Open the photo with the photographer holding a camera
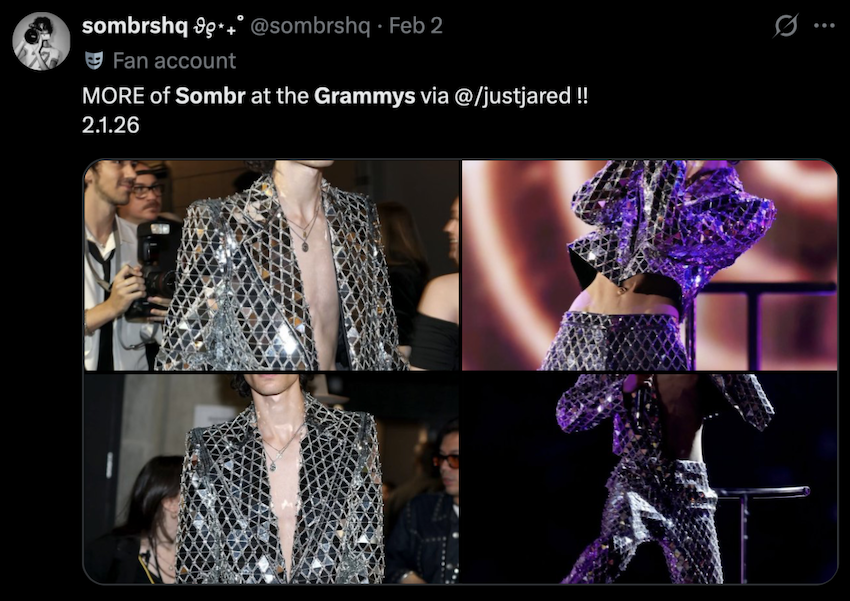 [x=272, y=265]
